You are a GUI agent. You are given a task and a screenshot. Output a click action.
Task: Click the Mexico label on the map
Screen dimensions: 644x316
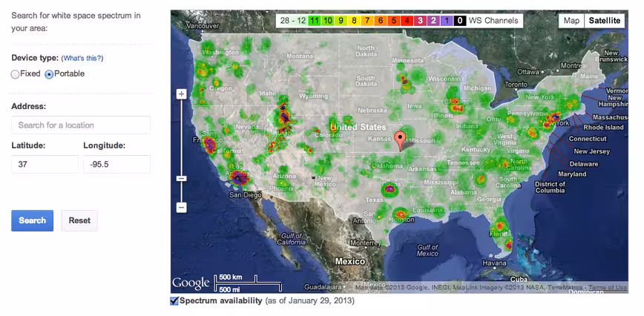pos(350,261)
